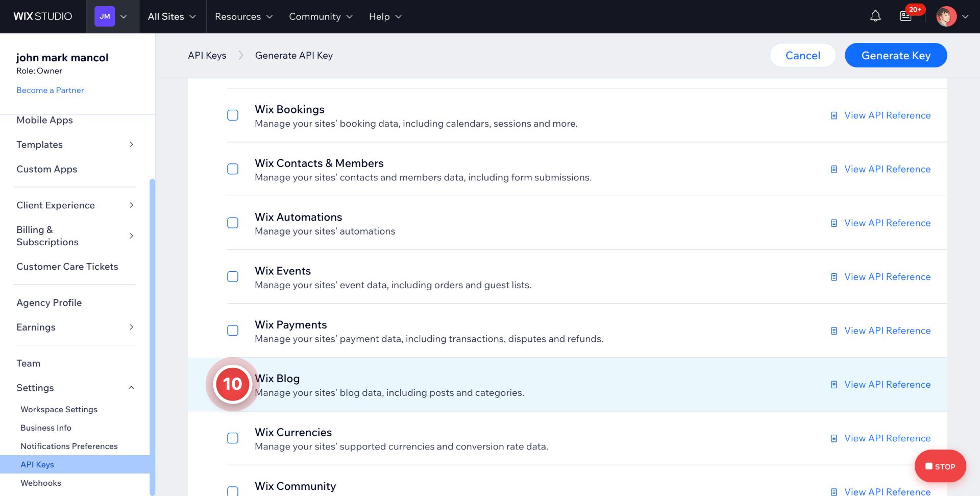The width and height of the screenshot is (980, 496).
Task: View API Reference for Wix Contacts & Members
Action: point(887,169)
